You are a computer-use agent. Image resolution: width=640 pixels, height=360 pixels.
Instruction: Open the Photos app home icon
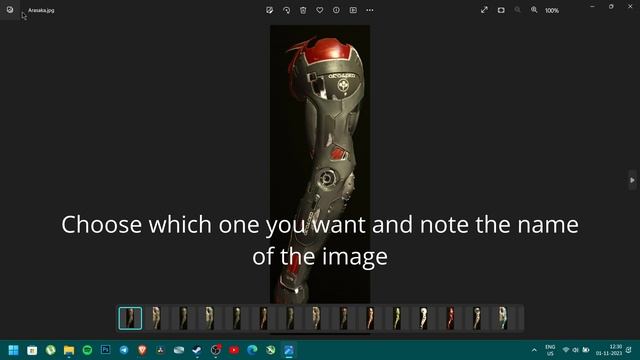tap(10, 10)
